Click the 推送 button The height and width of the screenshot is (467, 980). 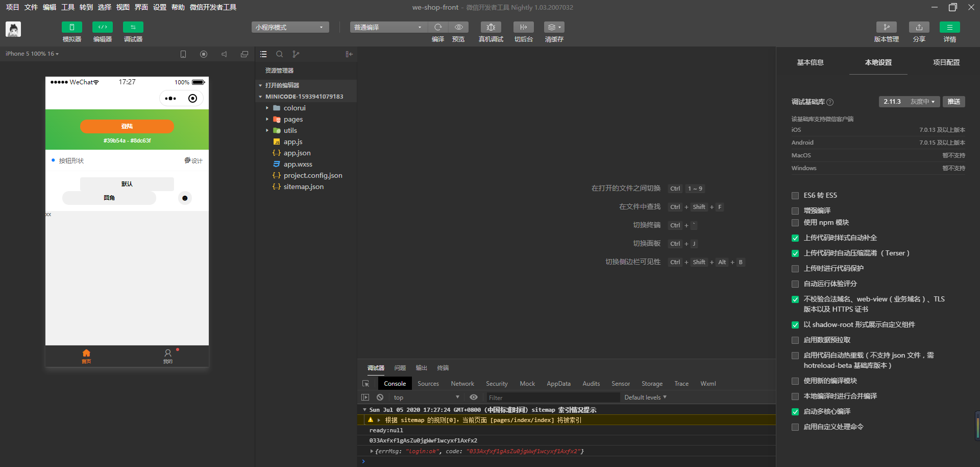pos(954,102)
